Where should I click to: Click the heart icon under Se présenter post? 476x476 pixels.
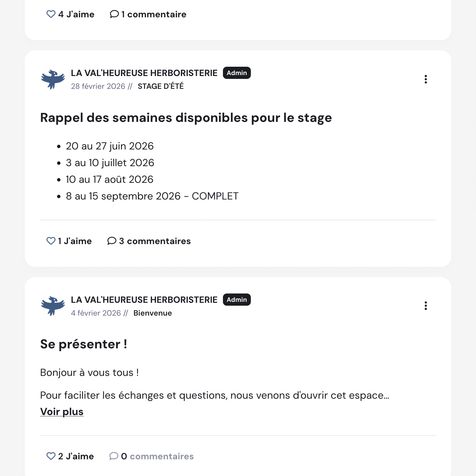pyautogui.click(x=50, y=456)
